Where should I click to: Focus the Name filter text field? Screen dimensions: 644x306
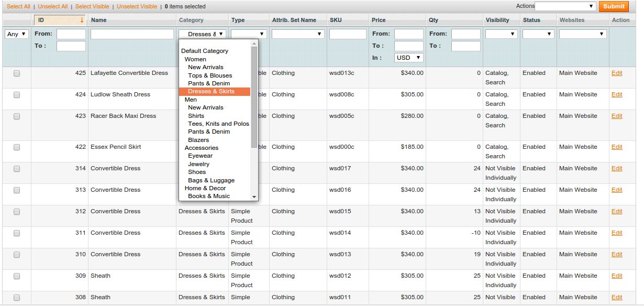[x=132, y=34]
